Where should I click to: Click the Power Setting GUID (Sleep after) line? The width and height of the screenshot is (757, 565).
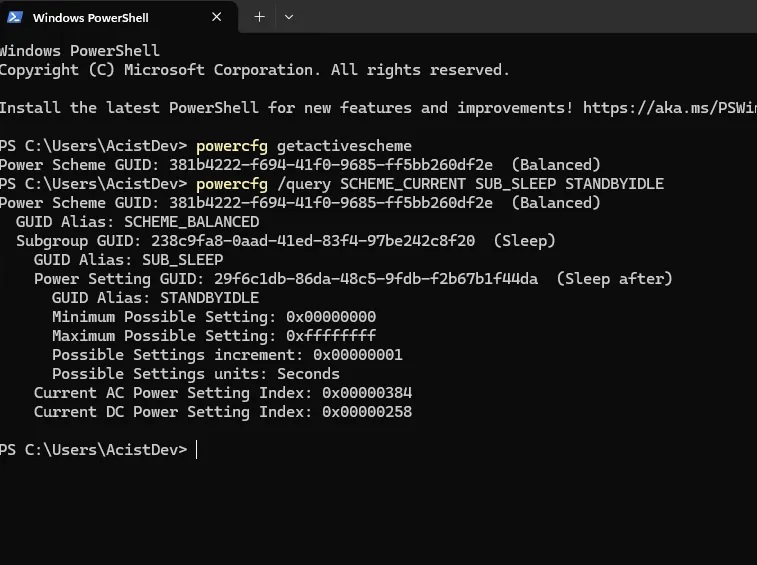353,279
